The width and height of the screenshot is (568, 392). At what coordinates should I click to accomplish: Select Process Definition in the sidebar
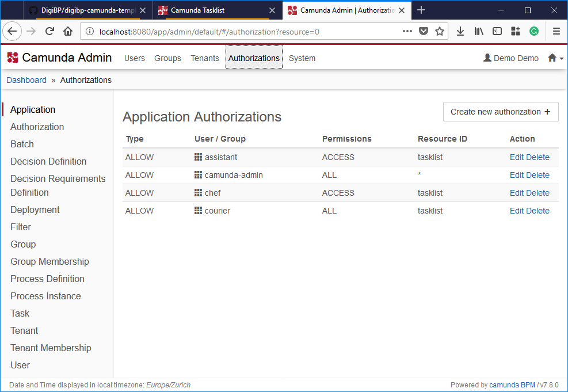point(47,279)
